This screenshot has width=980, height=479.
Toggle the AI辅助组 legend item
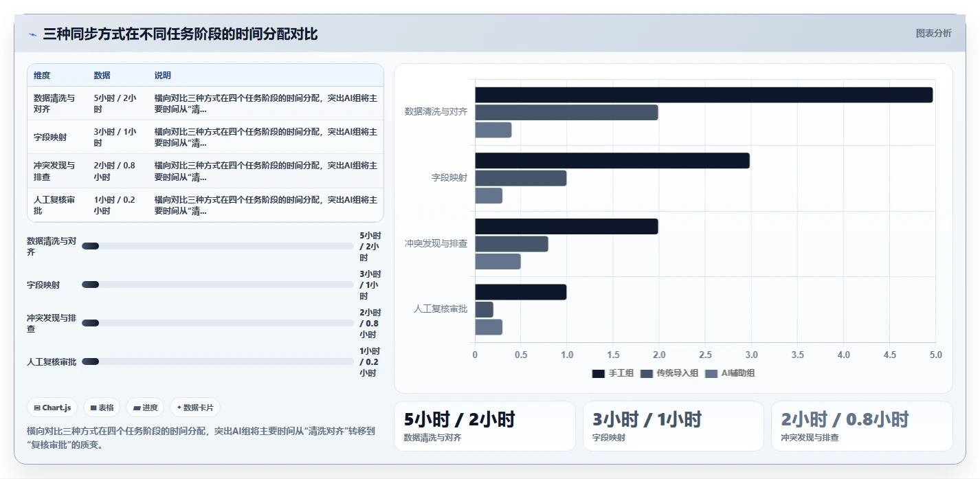coord(729,373)
